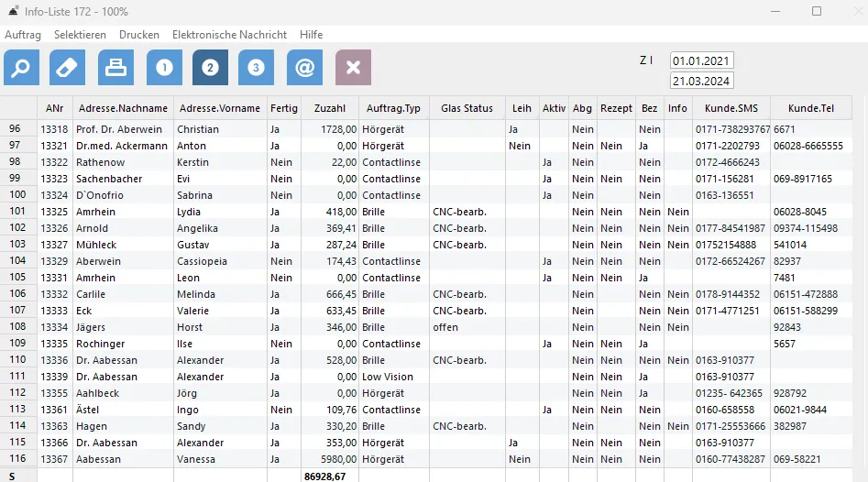The image size is (868, 482).
Task: Click the start date field 01.01.2021
Action: tap(702, 60)
